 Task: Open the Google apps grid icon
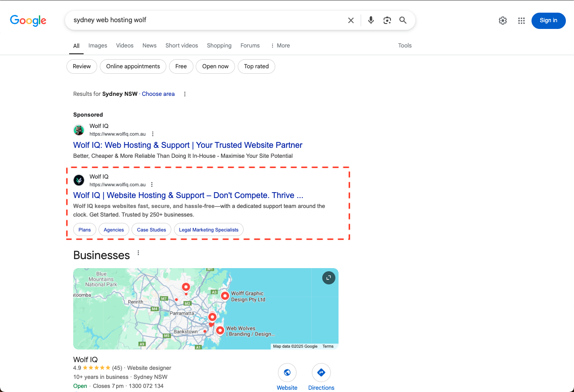click(x=522, y=20)
